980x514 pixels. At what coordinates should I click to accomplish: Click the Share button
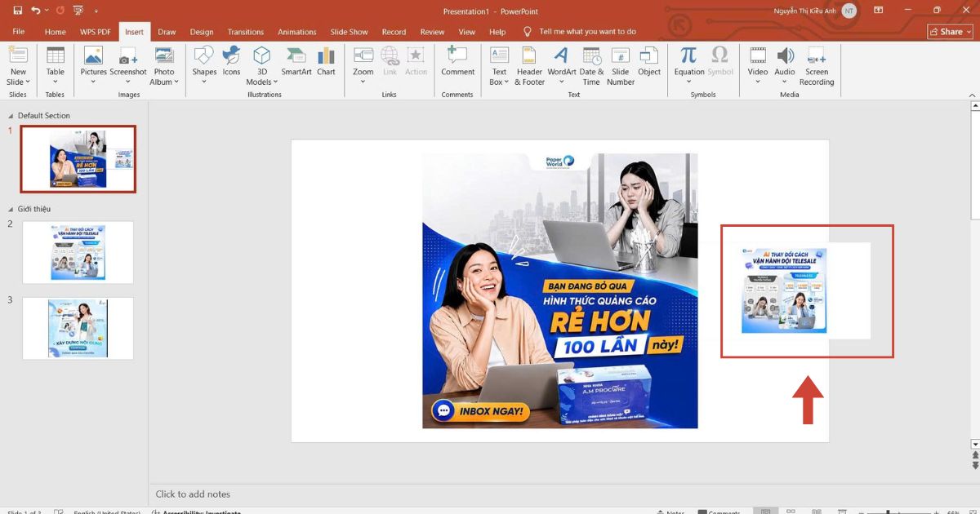click(950, 32)
